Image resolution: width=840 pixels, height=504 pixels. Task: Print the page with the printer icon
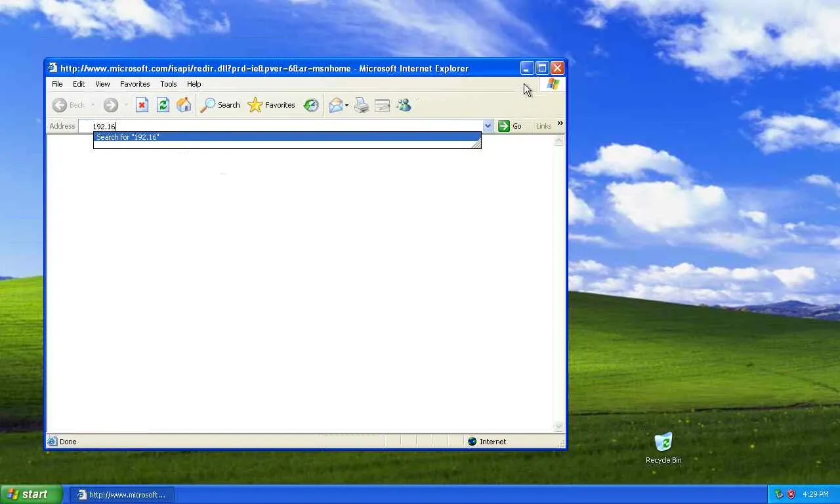(x=362, y=105)
